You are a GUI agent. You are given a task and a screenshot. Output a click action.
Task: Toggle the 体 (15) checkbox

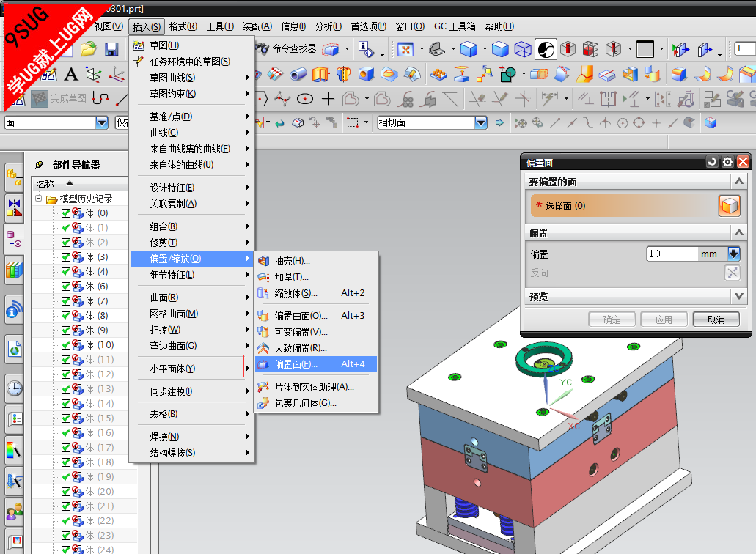[x=66, y=418]
